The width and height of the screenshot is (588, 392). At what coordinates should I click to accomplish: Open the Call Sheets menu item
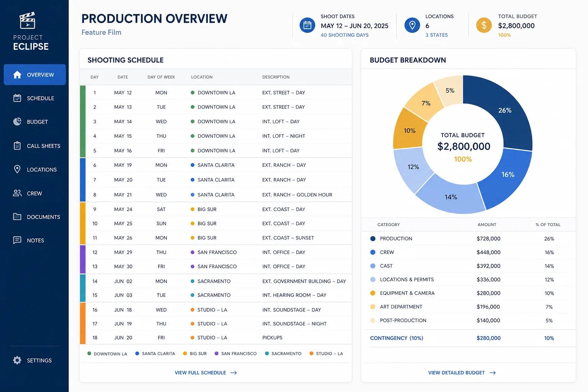35,145
